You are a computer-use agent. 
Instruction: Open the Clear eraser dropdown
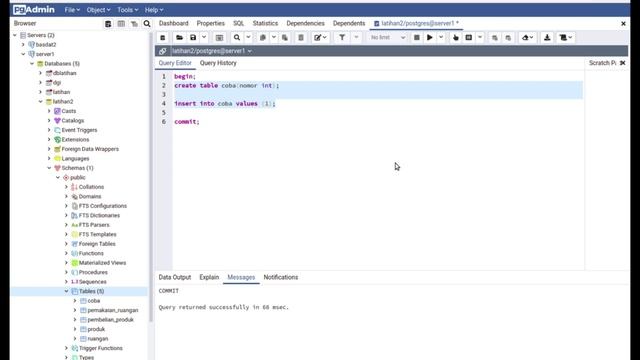[x=527, y=38]
